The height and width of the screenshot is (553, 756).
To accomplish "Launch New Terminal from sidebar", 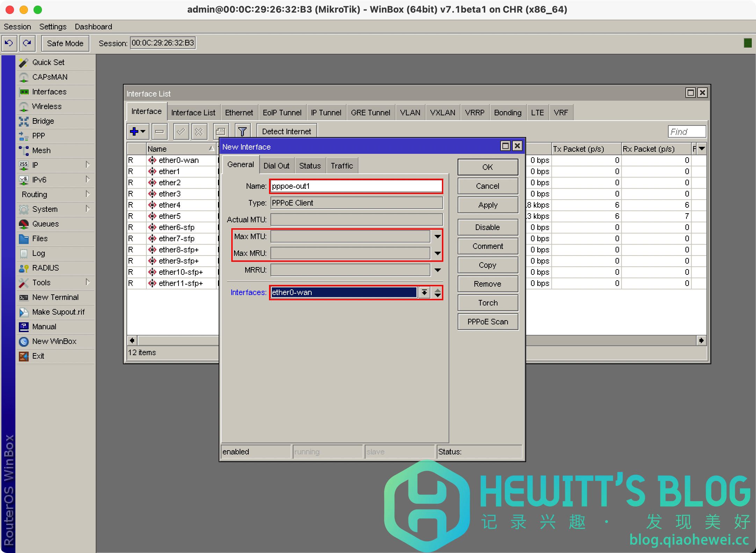I will (x=55, y=297).
